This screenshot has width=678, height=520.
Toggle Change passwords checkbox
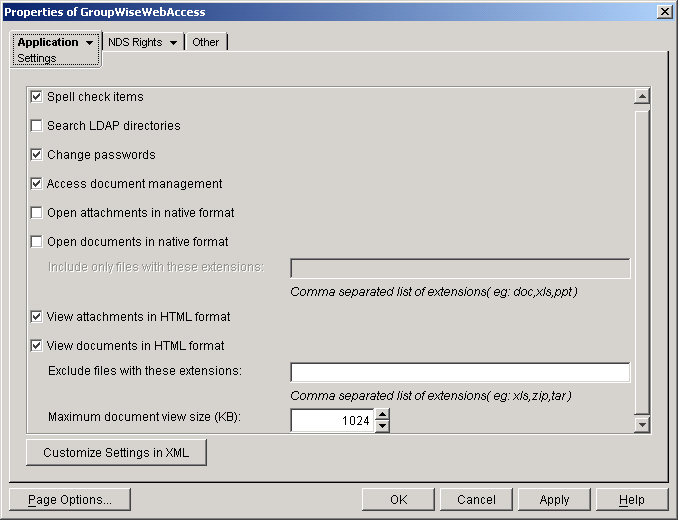pos(36,154)
